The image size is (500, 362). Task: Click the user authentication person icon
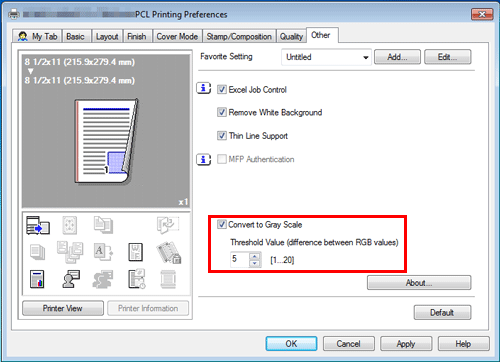pyautogui.click(x=71, y=279)
